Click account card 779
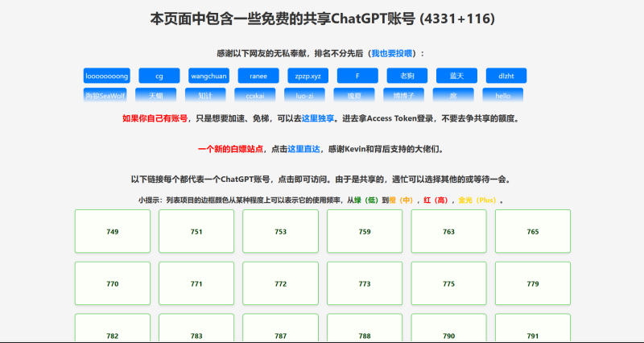The image size is (644, 343). 533,283
